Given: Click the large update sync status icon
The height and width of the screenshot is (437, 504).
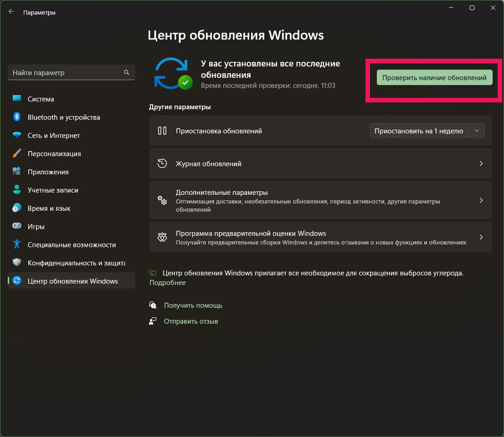Looking at the screenshot, I should point(174,74).
